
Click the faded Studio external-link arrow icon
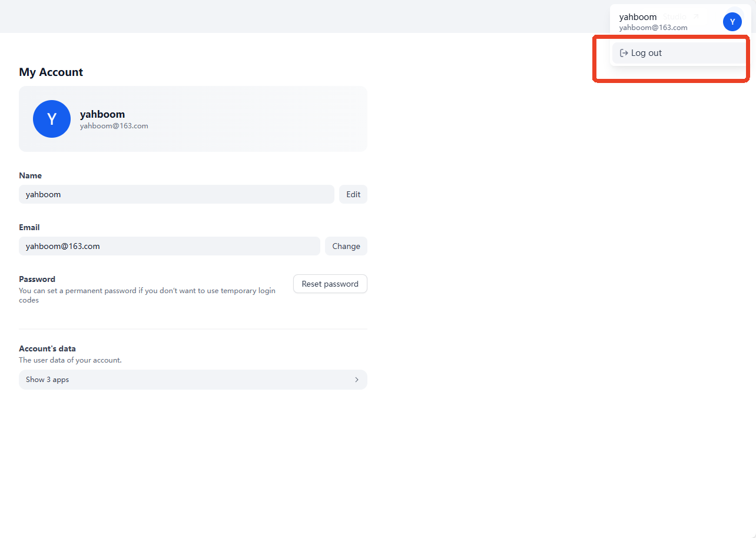(695, 16)
